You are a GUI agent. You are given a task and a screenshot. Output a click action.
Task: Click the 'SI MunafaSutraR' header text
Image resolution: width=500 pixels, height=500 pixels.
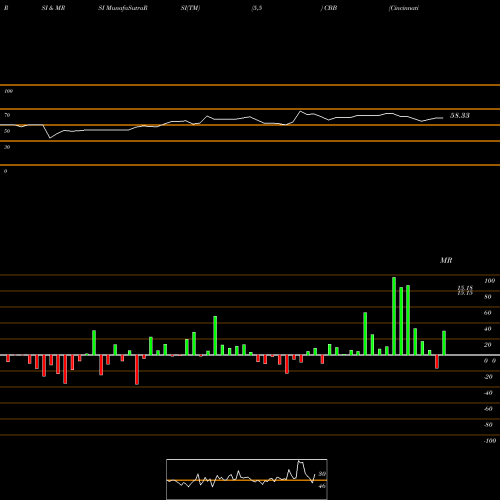pos(123,8)
